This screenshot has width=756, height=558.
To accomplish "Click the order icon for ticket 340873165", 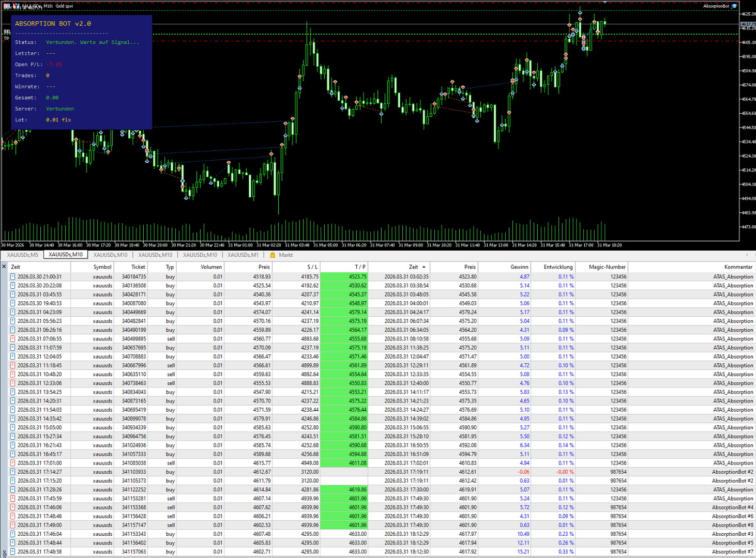I will click(13, 401).
